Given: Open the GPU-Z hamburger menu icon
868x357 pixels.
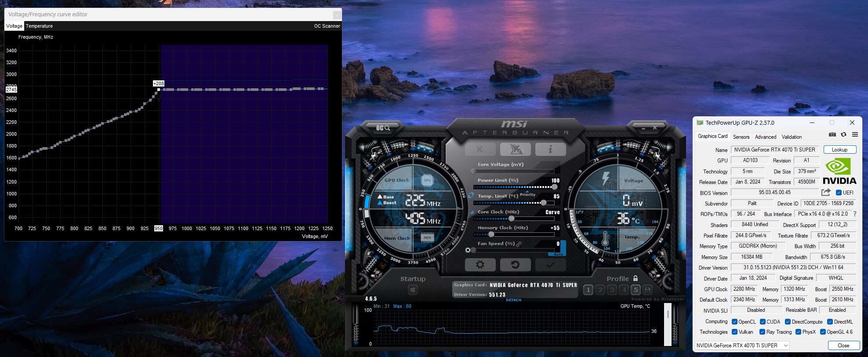Looking at the screenshot, I should pos(855,134).
